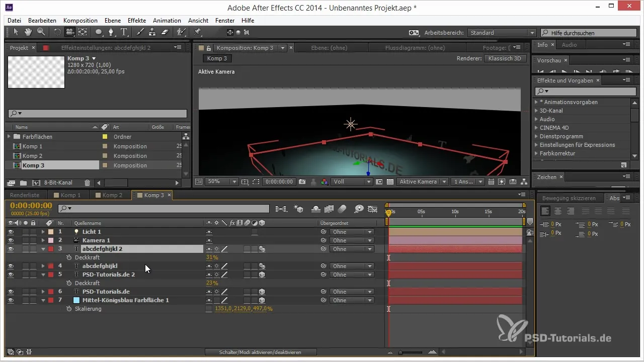Open the 1 Ans... view layout dropdown
Screen dimensions: 644x362
pyautogui.click(x=468, y=182)
